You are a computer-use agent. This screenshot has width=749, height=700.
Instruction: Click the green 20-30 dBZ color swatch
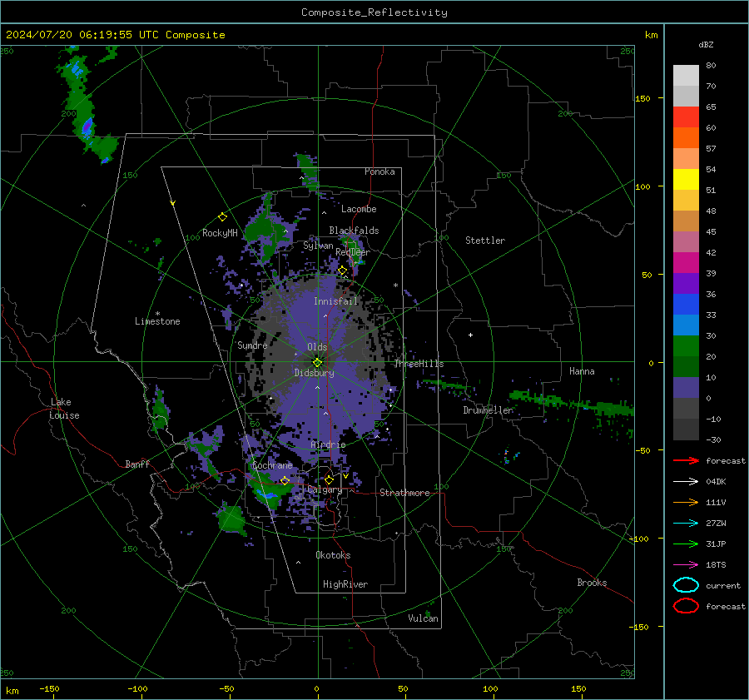686,346
